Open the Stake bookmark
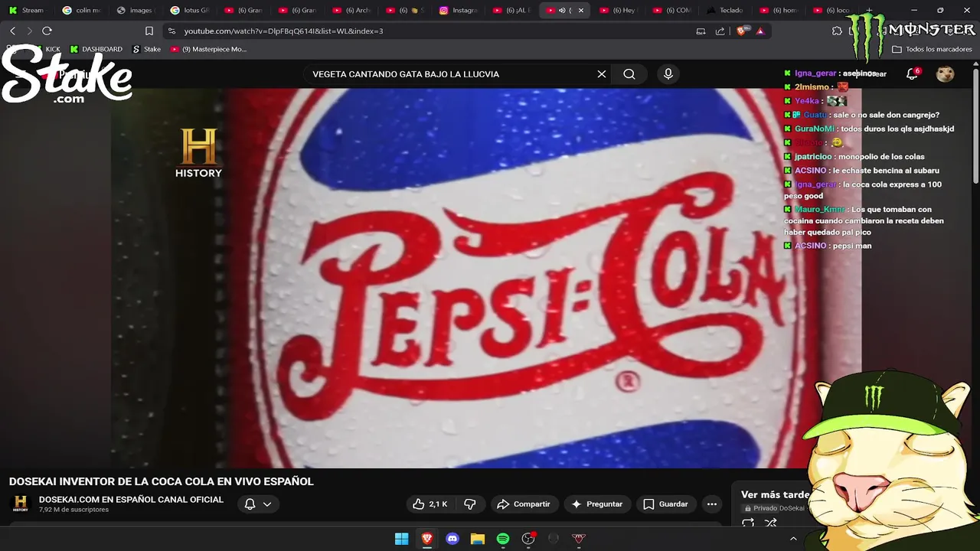This screenshot has width=980, height=551. [x=146, y=49]
